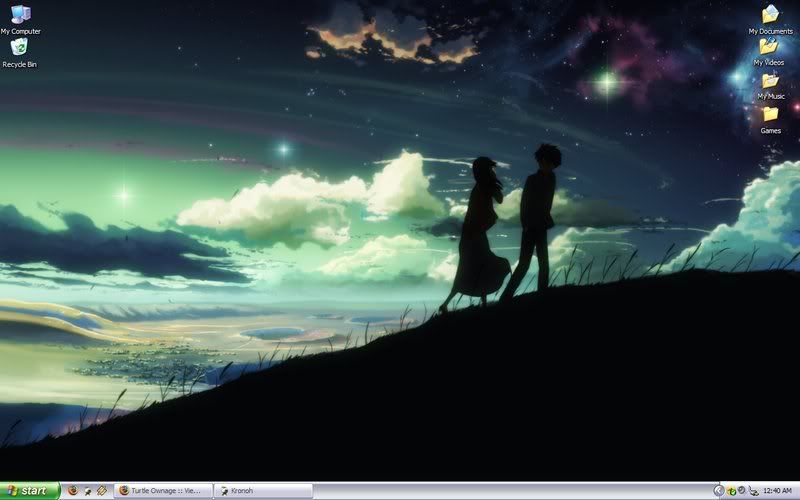Screen dimensions: 800x500
Task: Click the rightmost tray icon beside the clock
Action: pyautogui.click(x=753, y=491)
